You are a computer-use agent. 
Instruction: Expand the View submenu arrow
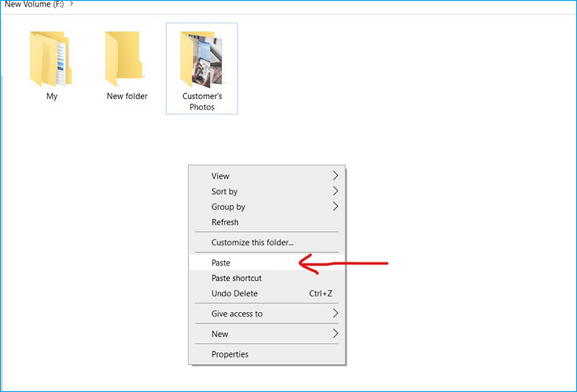(335, 175)
